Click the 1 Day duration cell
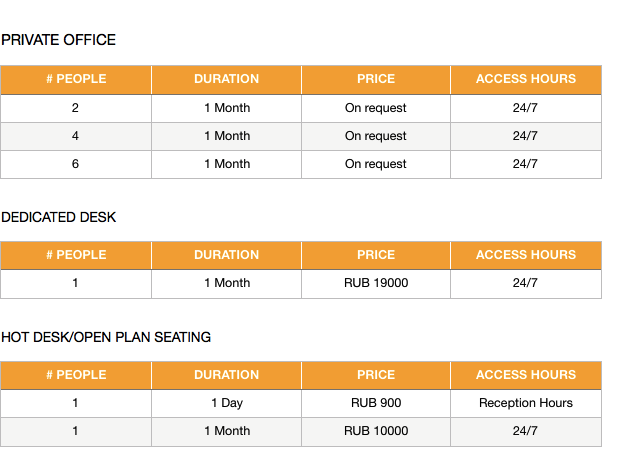Screen dimensions: 625x449 [x=226, y=404]
